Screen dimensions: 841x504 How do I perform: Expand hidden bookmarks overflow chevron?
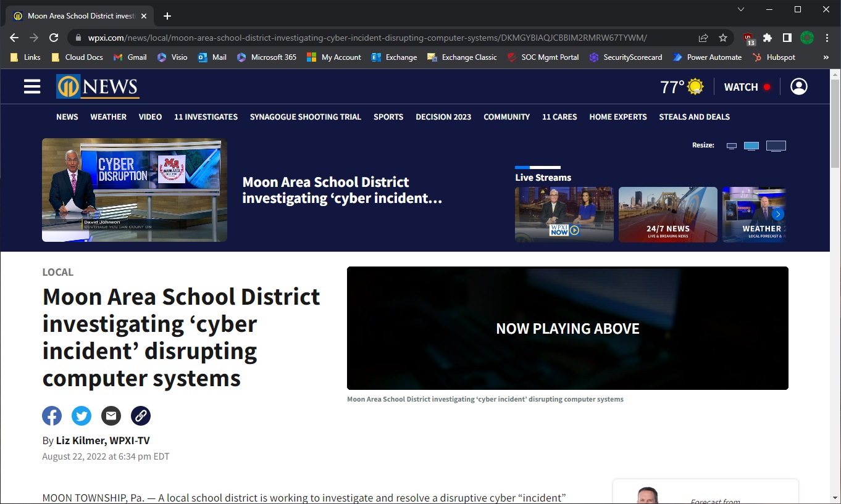826,57
